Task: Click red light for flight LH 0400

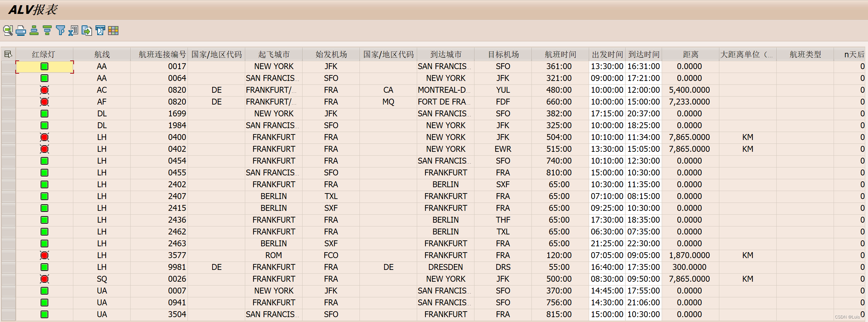Action: (x=44, y=137)
